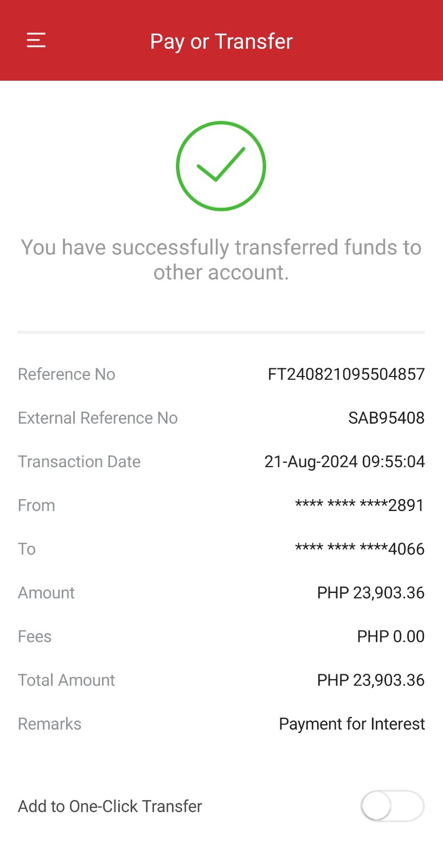Tap the Pay or Transfer header title
This screenshot has width=443, height=868.
pyautogui.click(x=221, y=42)
